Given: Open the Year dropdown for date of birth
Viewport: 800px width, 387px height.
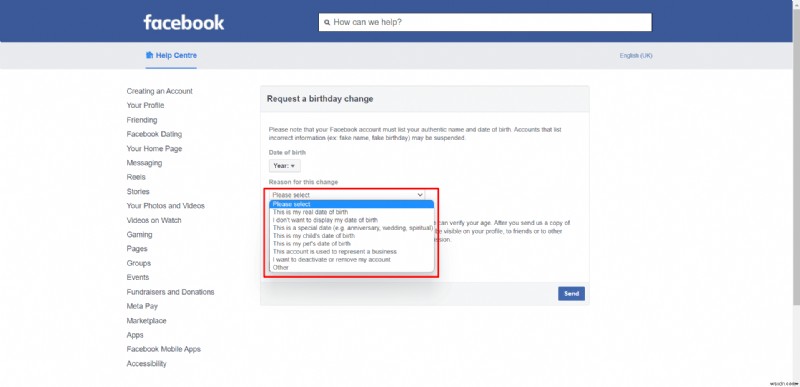Looking at the screenshot, I should (x=285, y=166).
